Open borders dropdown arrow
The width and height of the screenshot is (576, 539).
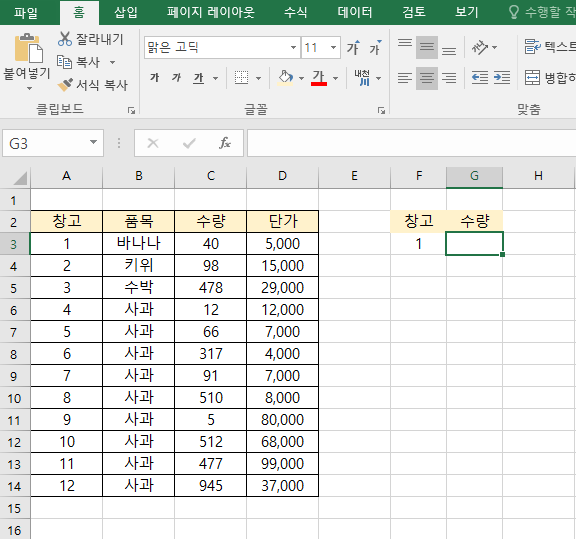pyautogui.click(x=258, y=78)
